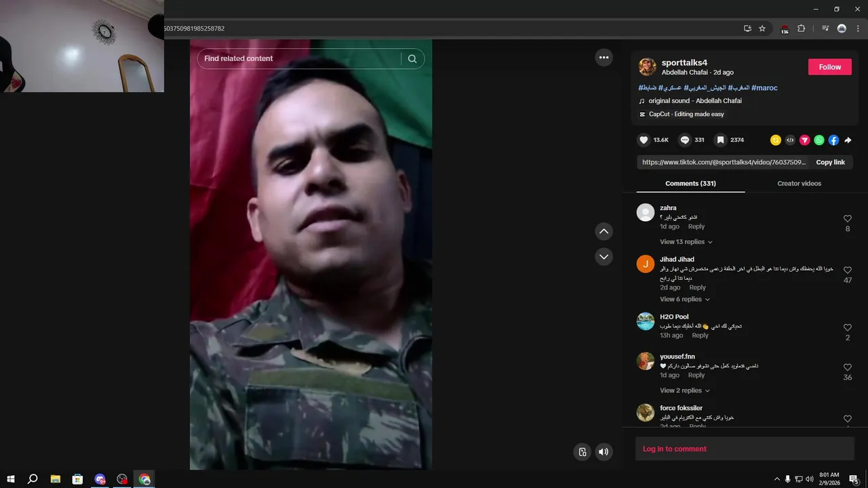Like youusef.fnn's comment
This screenshot has height=488, width=868.
848,367
